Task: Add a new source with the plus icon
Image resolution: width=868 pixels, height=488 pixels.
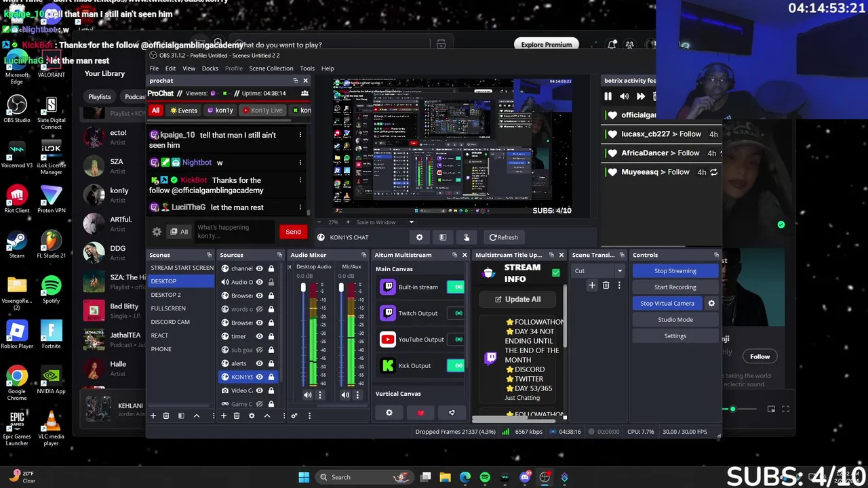Action: tap(223, 415)
